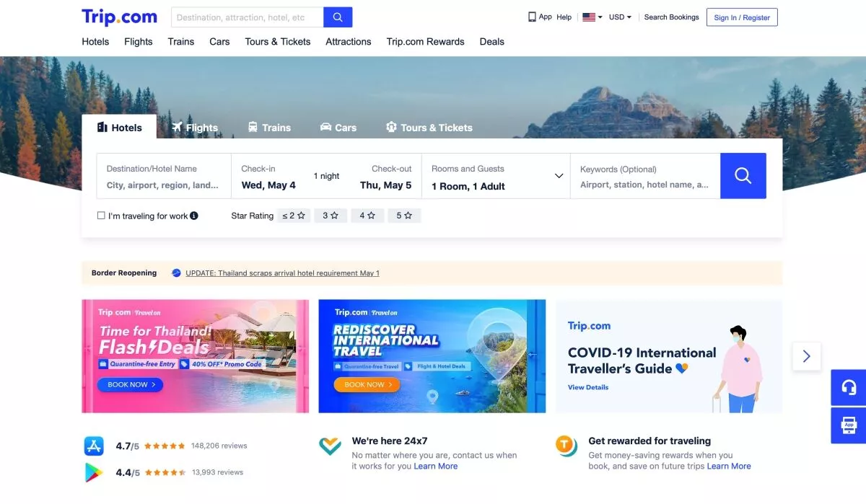Click the Destination/Hotel Name input field

point(164,176)
